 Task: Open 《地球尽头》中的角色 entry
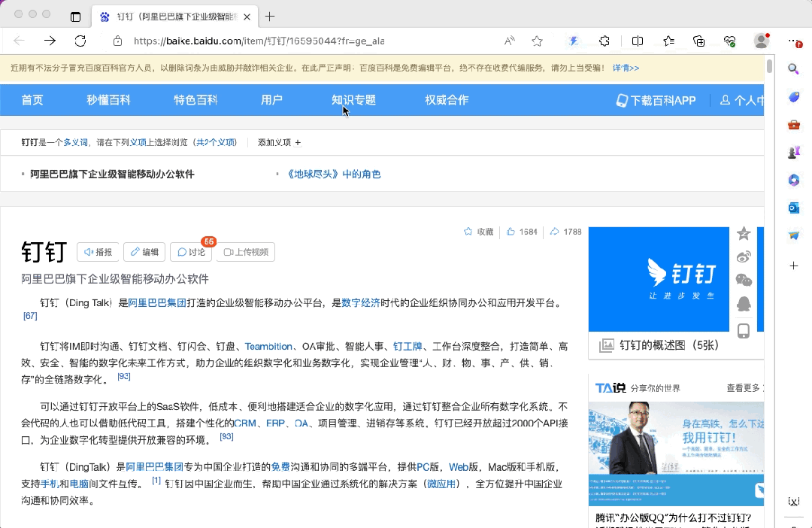pyautogui.click(x=334, y=174)
